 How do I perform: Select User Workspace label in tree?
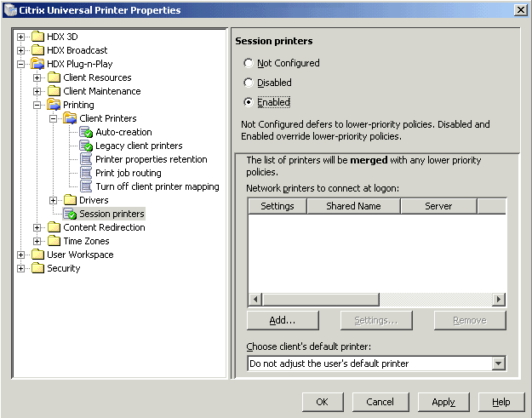[x=80, y=255]
